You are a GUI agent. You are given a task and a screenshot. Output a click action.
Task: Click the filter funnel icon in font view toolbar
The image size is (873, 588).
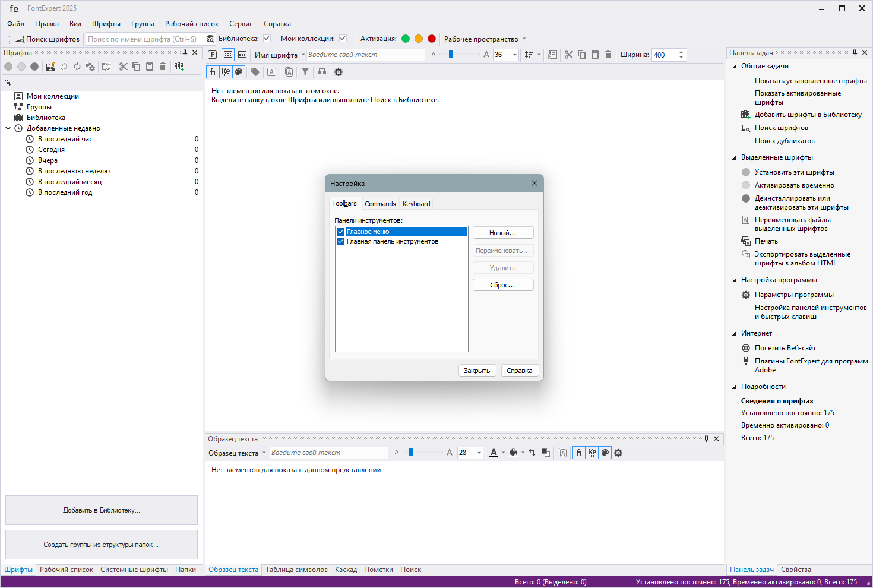pos(305,72)
